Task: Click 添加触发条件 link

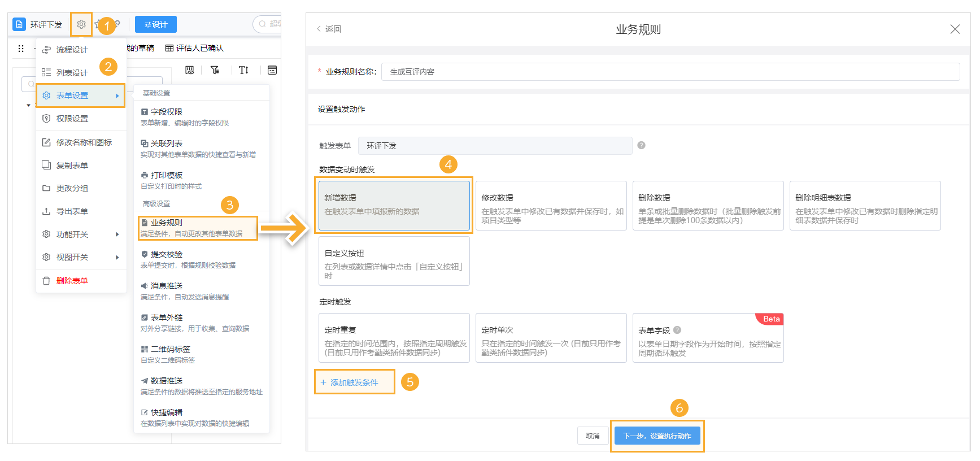Action: point(350,382)
